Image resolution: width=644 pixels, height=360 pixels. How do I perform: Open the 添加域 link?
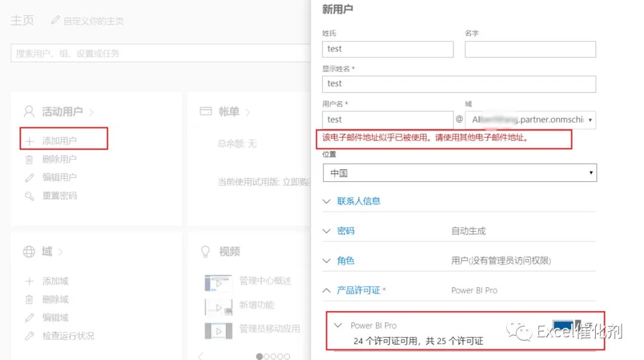(x=55, y=281)
